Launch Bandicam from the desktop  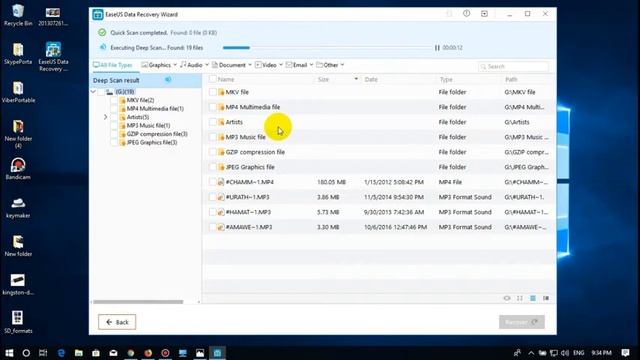click(18, 169)
